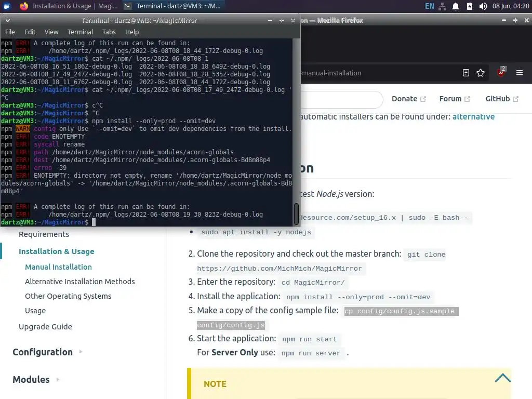Open the notifications bell icon
Image resolution: width=532 pixels, height=399 pixels.
(x=456, y=6)
